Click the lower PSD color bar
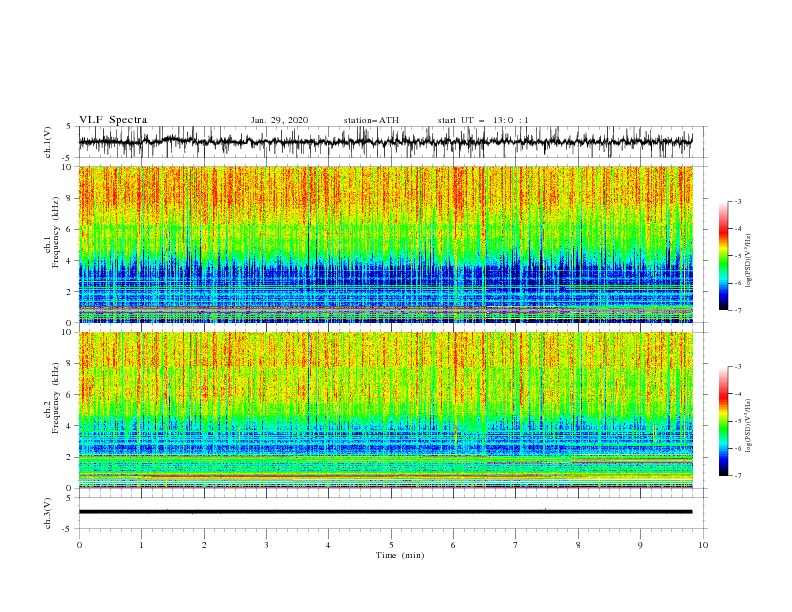The image size is (792, 612). [723, 421]
